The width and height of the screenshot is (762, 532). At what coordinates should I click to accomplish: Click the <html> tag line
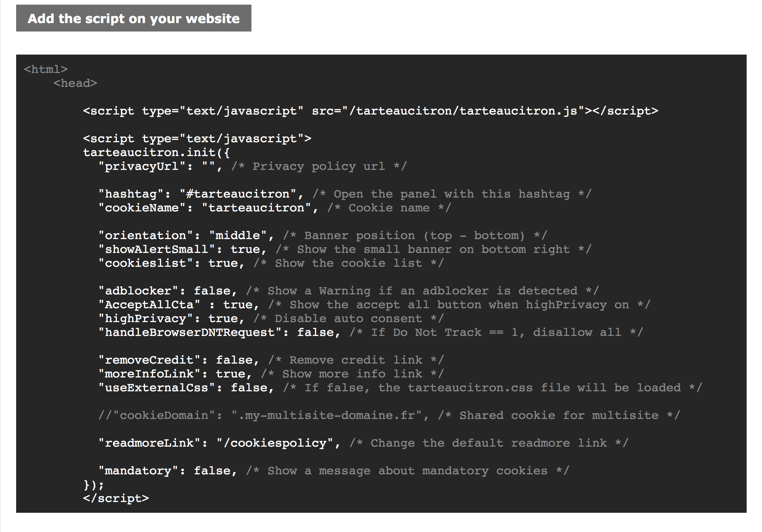point(46,69)
